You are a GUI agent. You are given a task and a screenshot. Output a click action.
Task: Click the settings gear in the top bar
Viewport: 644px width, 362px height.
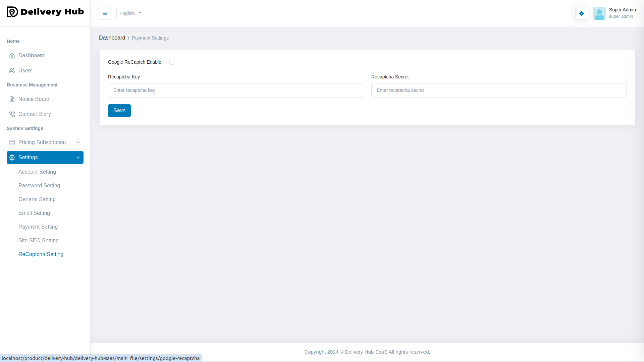click(x=581, y=13)
